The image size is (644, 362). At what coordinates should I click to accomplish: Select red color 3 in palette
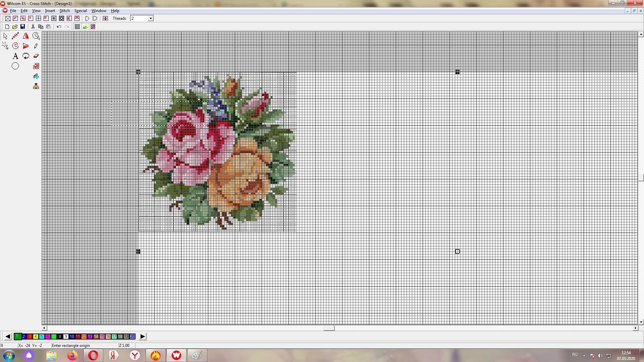pyautogui.click(x=30, y=337)
